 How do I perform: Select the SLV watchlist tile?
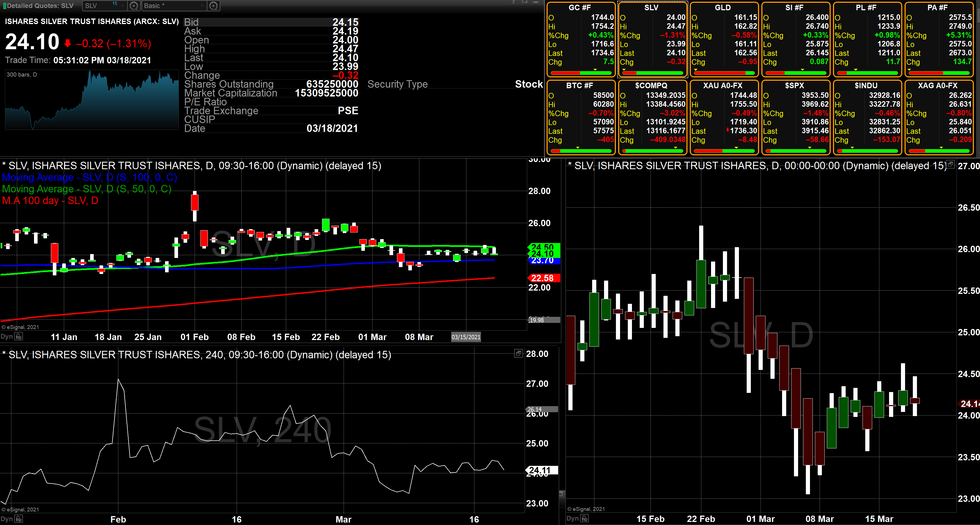(x=652, y=39)
